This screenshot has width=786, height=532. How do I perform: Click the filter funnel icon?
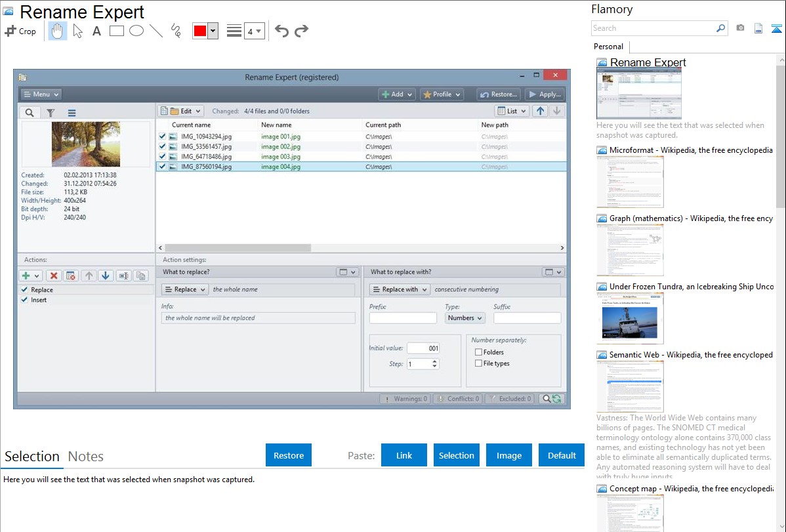[51, 113]
